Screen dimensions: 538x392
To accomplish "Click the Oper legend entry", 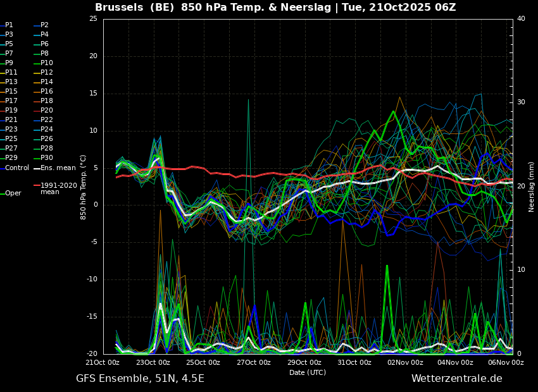I will 13,193.
